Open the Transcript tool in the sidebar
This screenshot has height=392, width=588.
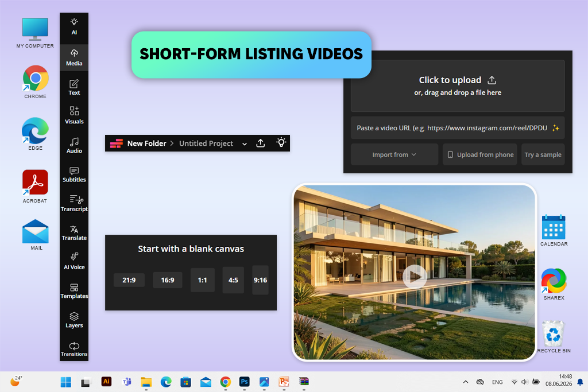pyautogui.click(x=74, y=204)
